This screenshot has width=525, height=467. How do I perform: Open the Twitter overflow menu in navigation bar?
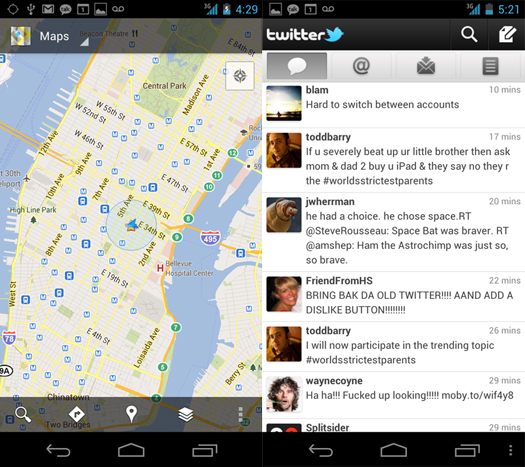tap(510, 450)
